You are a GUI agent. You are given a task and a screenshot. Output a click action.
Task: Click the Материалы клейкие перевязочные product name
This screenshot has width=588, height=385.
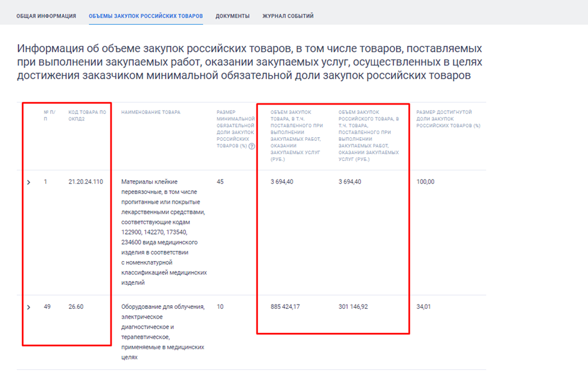coord(164,231)
